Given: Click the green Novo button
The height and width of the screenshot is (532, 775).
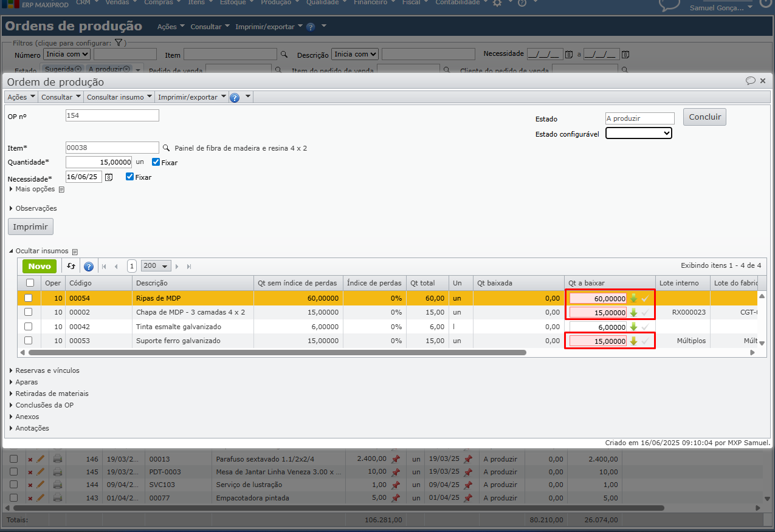Looking at the screenshot, I should (x=40, y=266).
